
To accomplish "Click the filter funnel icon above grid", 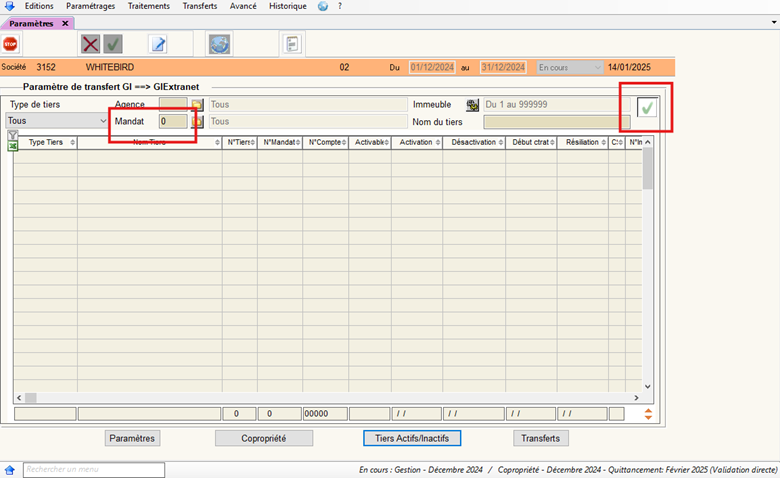I will click(x=13, y=135).
